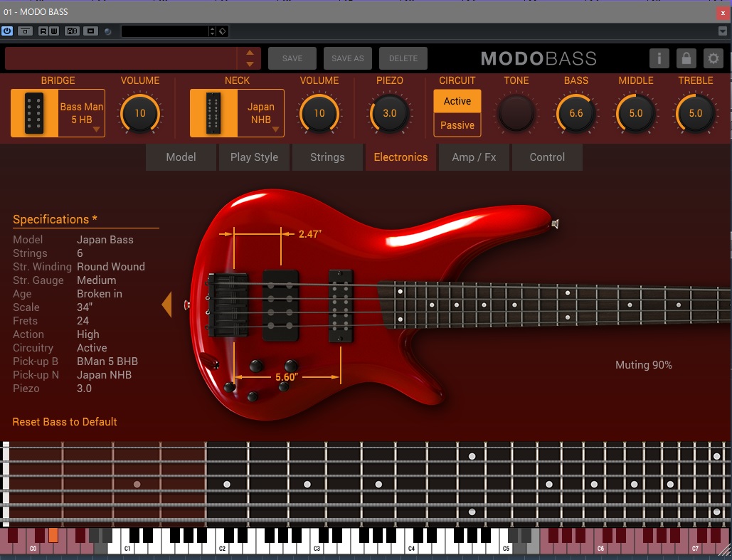This screenshot has width=732, height=560.
Task: Click the SAVE AS button
Action: pyautogui.click(x=347, y=58)
